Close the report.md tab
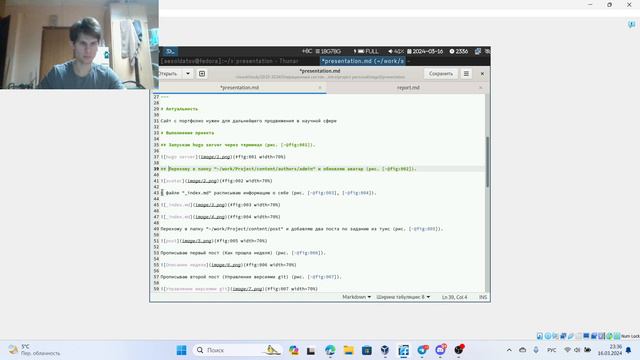This screenshot has width=640, height=360. tap(480, 87)
